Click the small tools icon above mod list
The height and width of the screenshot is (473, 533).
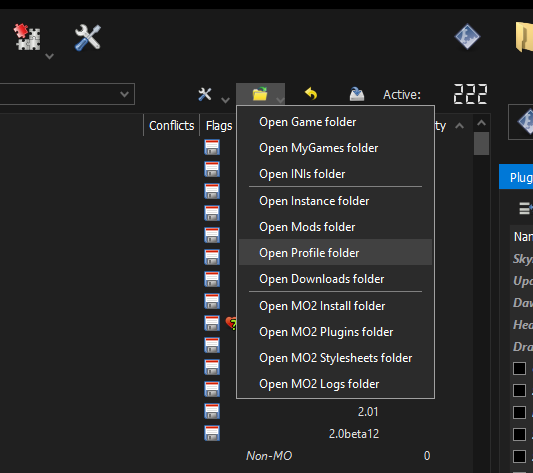[205, 94]
